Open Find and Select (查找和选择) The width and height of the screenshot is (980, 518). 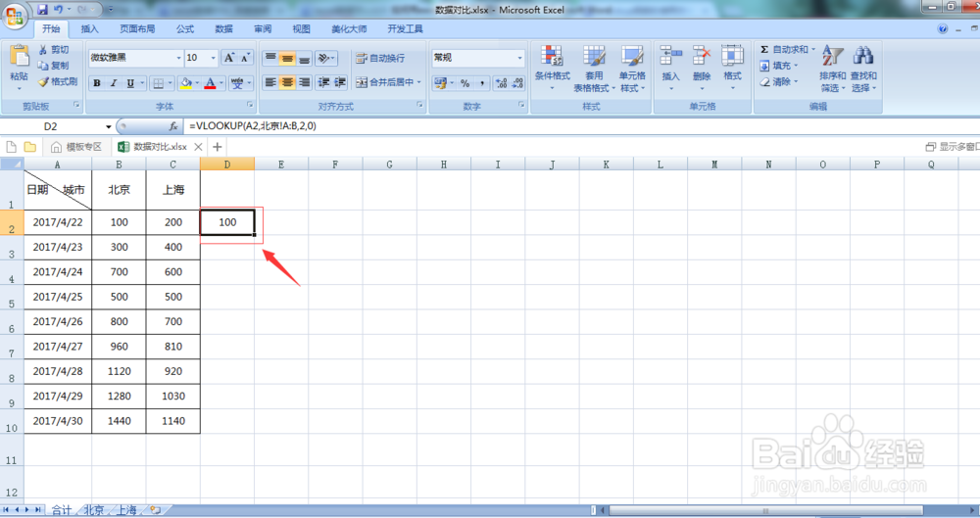coord(863,69)
